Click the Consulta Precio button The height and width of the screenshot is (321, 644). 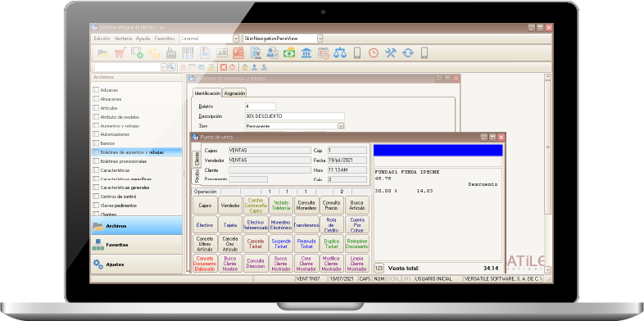tap(331, 205)
